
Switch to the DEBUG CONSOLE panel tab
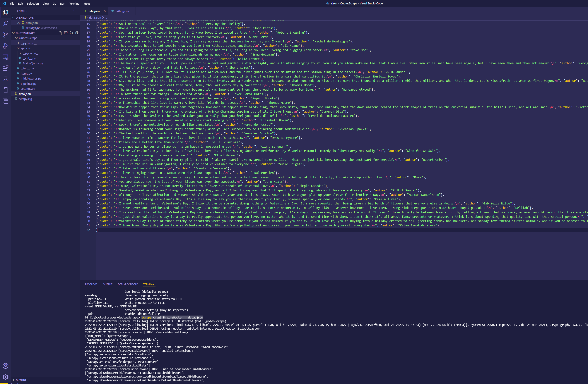(128, 284)
